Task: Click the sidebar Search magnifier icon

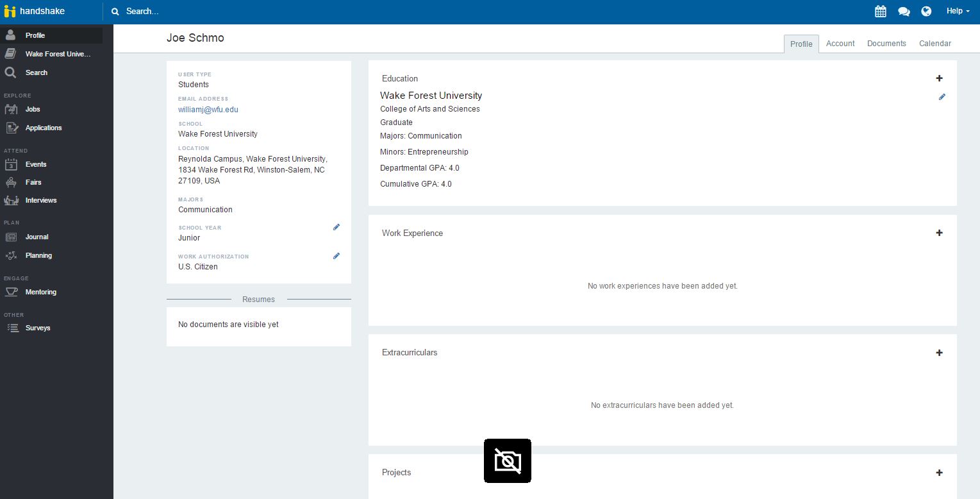Action: tap(11, 72)
